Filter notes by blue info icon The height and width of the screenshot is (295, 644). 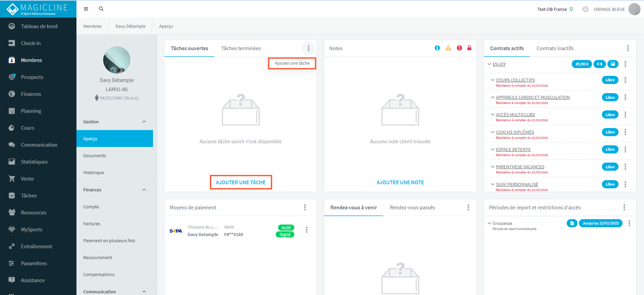[x=437, y=48]
